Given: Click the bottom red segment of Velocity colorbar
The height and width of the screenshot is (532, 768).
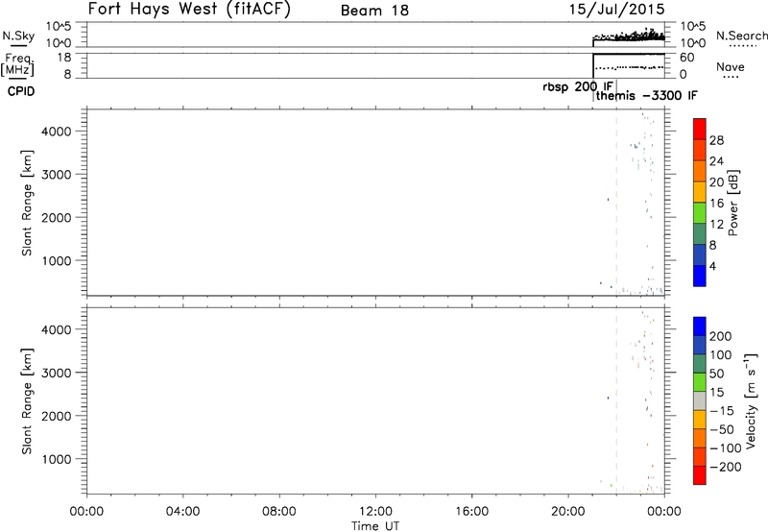Looking at the screenshot, I should pyautogui.click(x=700, y=475).
